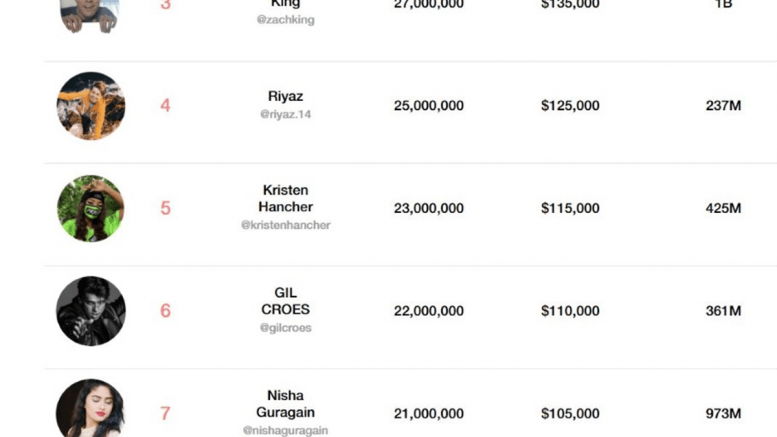Select rank number 4
This screenshot has height=437, width=777.
pyautogui.click(x=166, y=105)
